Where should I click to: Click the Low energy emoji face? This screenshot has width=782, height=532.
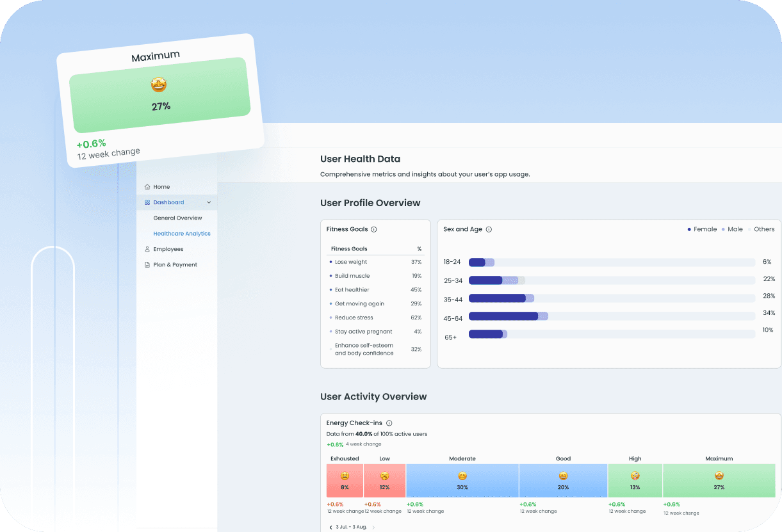pyautogui.click(x=384, y=476)
